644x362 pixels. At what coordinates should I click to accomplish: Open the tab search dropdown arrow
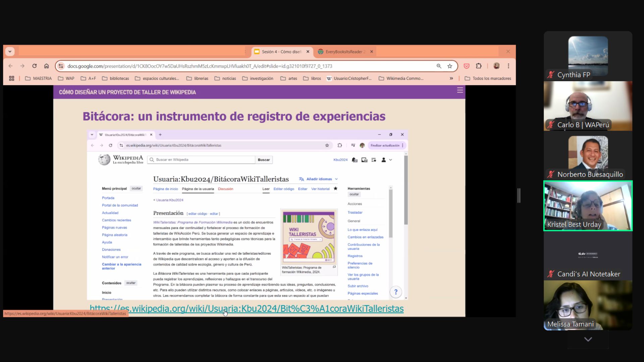(x=10, y=52)
